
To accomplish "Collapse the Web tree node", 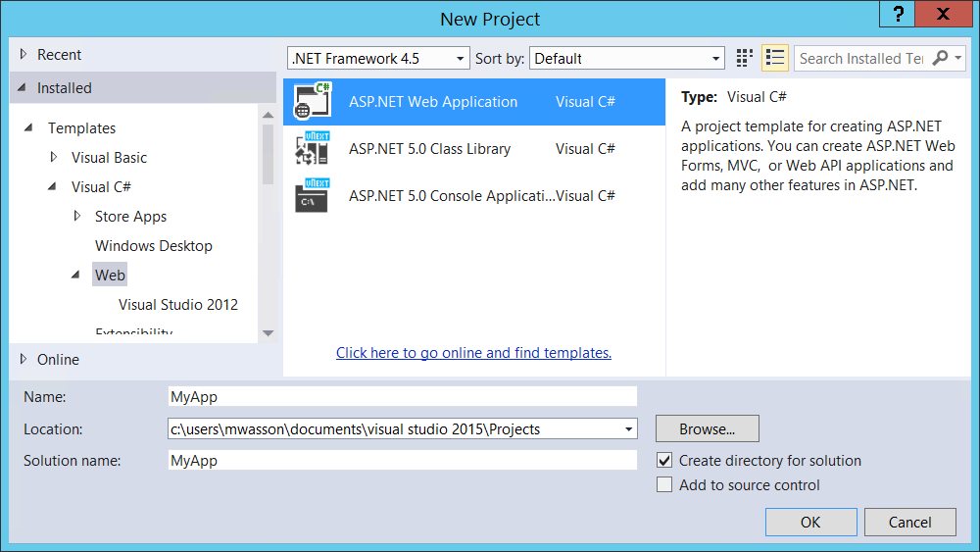I will 75,275.
